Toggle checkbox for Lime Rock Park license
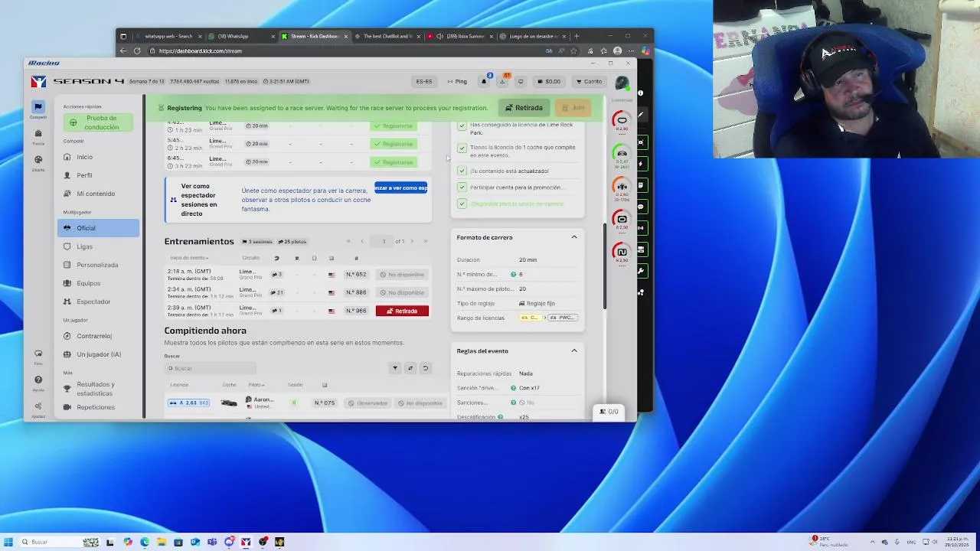 click(462, 126)
